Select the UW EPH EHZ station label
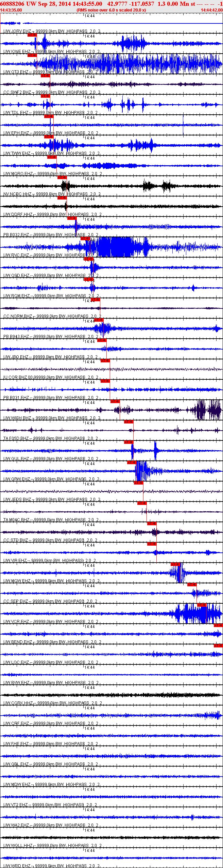This screenshot has width=223, height=868. 51,133
